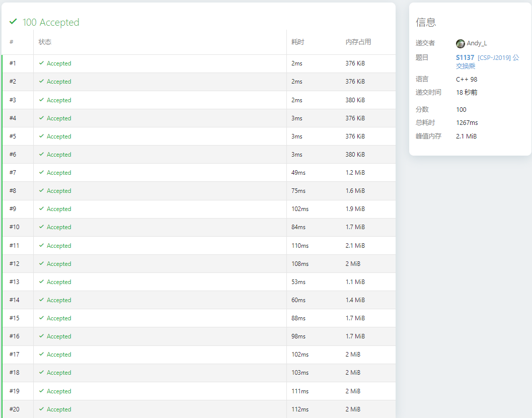
Task: Click the checkmark icon in row #11
Action: pos(41,245)
